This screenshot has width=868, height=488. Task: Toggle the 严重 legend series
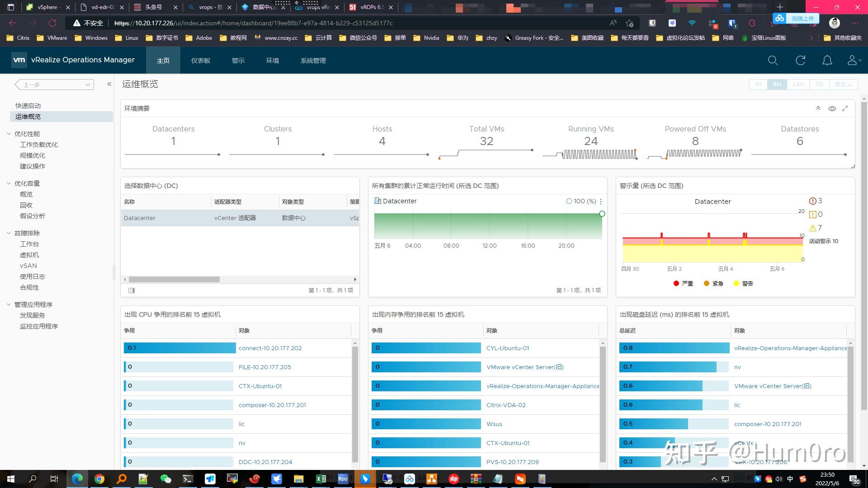coord(683,284)
